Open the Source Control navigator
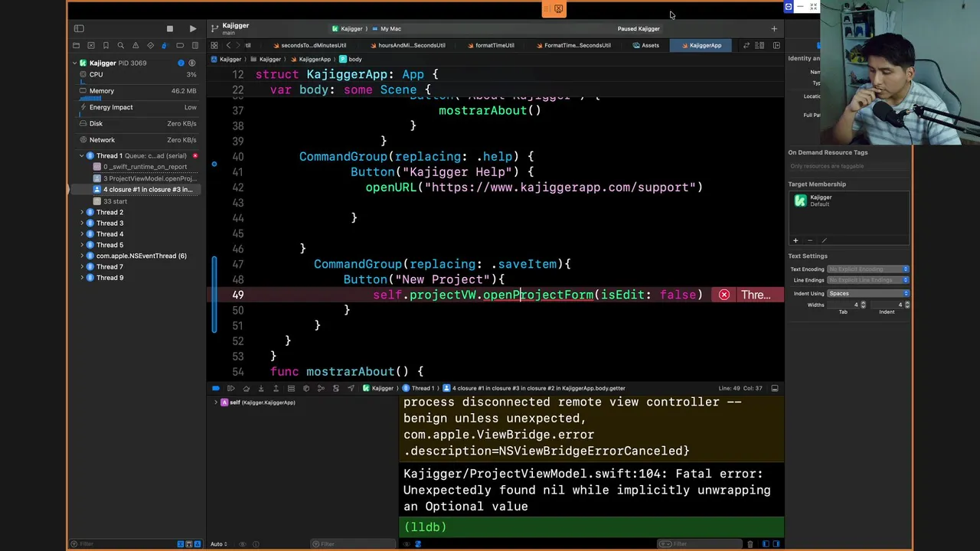980x551 pixels. [91, 45]
